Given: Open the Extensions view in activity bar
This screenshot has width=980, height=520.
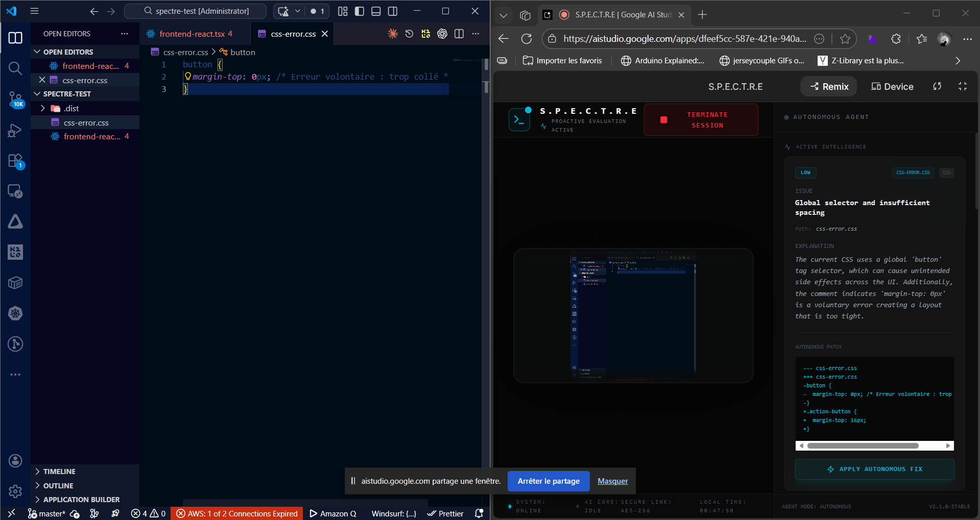Looking at the screenshot, I should [x=15, y=161].
